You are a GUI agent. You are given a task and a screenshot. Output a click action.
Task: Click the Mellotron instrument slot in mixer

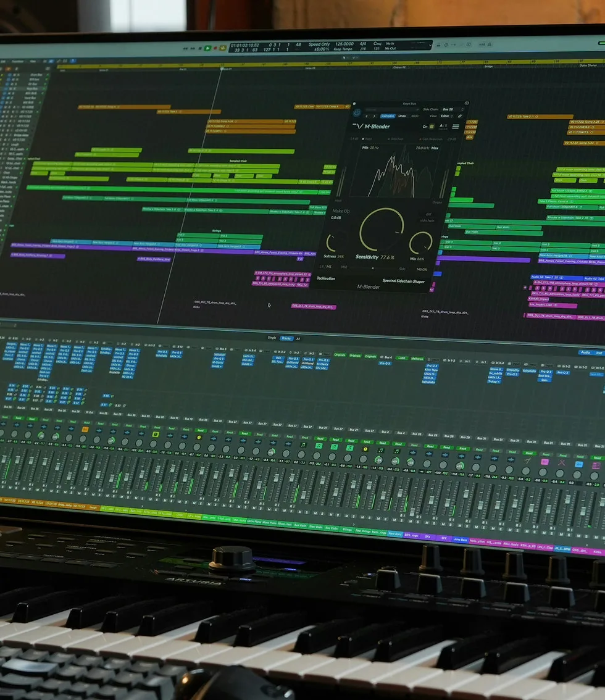click(x=417, y=359)
